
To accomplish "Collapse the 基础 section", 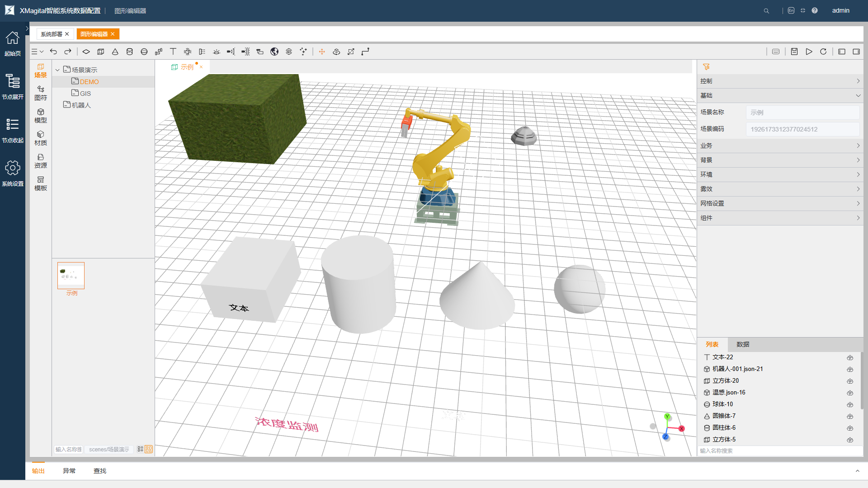I will click(x=780, y=96).
